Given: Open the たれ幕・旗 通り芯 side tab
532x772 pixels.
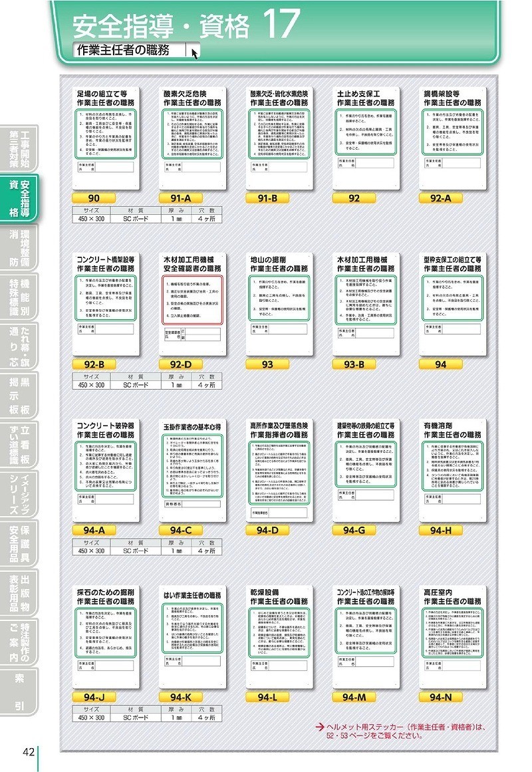Looking at the screenshot, I should [x=19, y=346].
